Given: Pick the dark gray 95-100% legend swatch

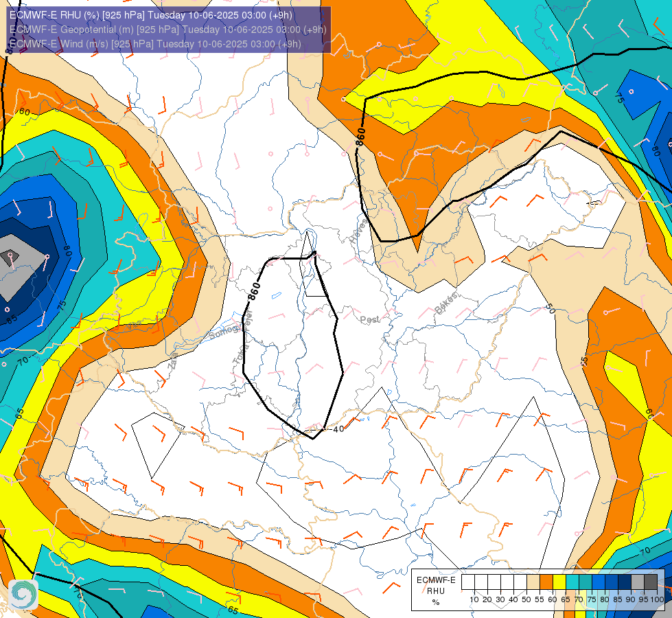Looking at the screenshot, I should (x=651, y=582).
